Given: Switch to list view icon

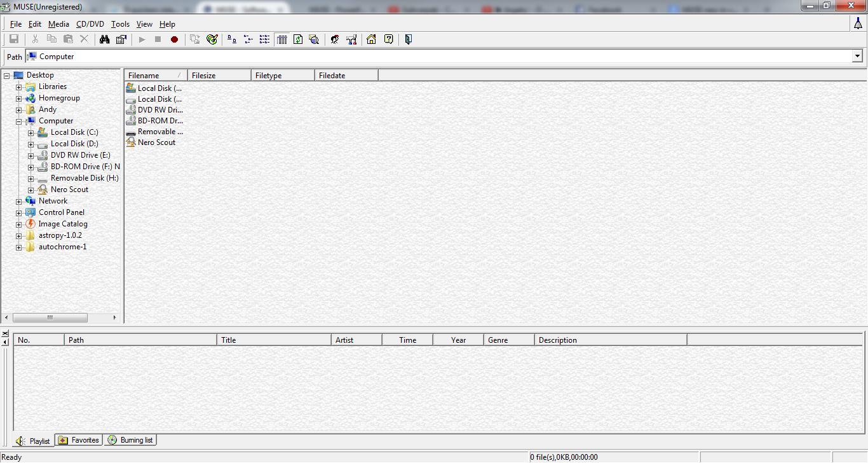Looking at the screenshot, I should click(x=264, y=39).
